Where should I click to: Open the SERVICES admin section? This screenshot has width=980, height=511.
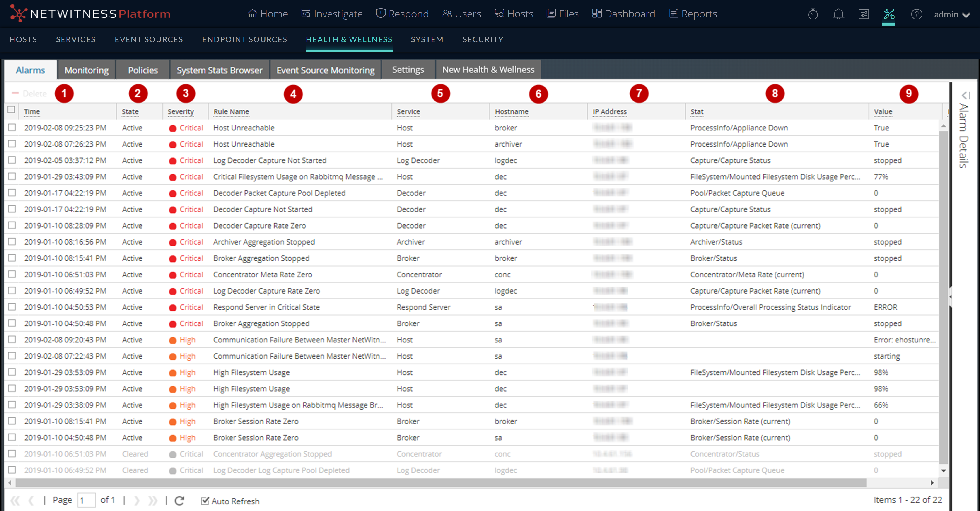point(76,39)
